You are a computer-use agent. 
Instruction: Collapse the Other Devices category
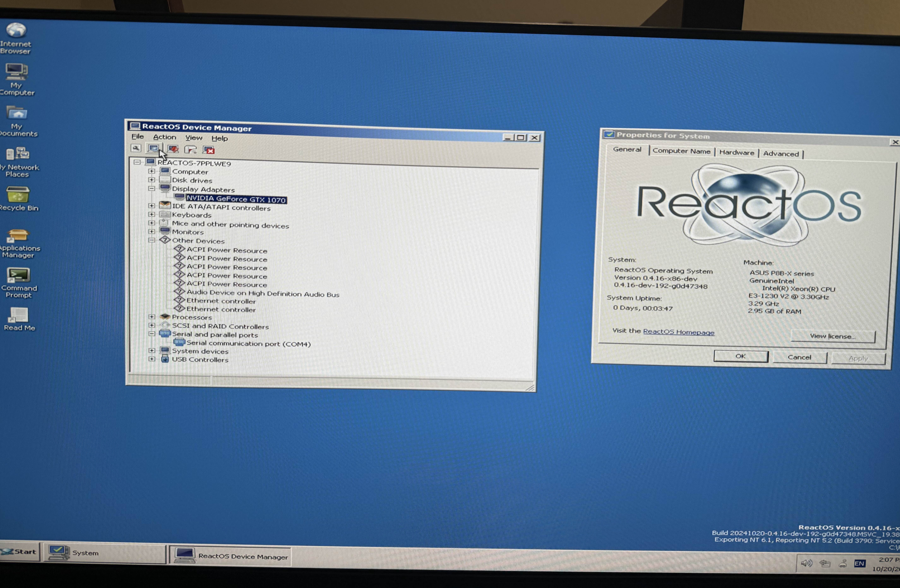[152, 241]
